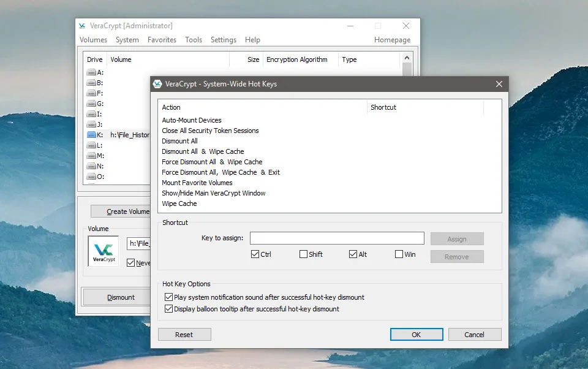The image size is (588, 369).
Task: Click the J: drive icon in drive list
Action: pyautogui.click(x=91, y=124)
